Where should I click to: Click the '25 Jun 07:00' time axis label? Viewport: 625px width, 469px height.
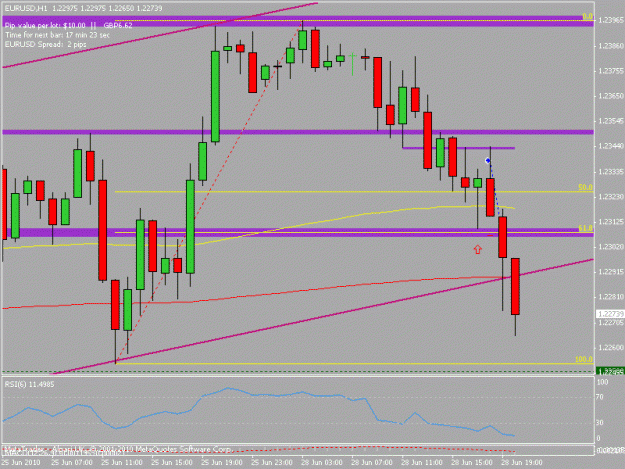72,463
